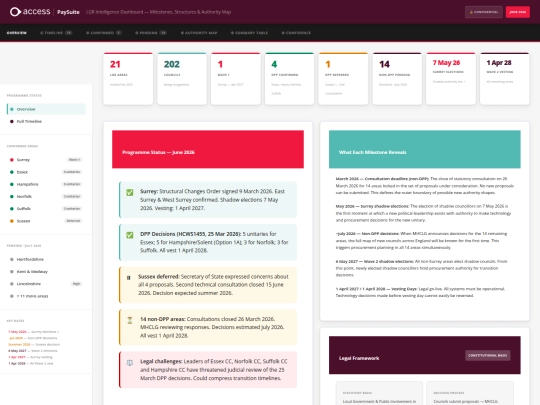Select Full Timeline in the sidebar
Image resolution: width=540 pixels, height=405 pixels.
(46, 122)
